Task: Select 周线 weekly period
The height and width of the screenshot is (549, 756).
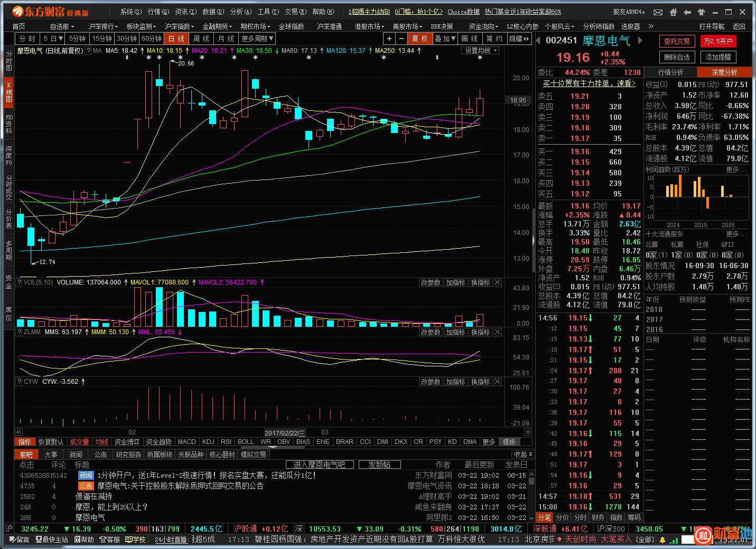Action: coord(201,39)
